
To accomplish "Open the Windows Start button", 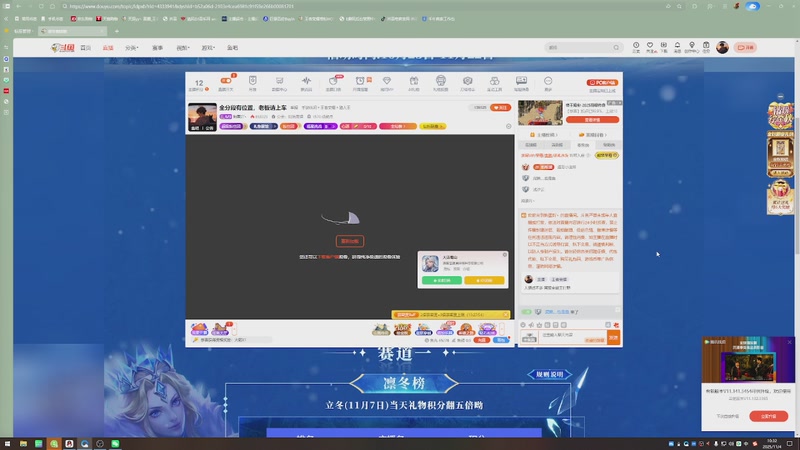I will tap(8, 443).
